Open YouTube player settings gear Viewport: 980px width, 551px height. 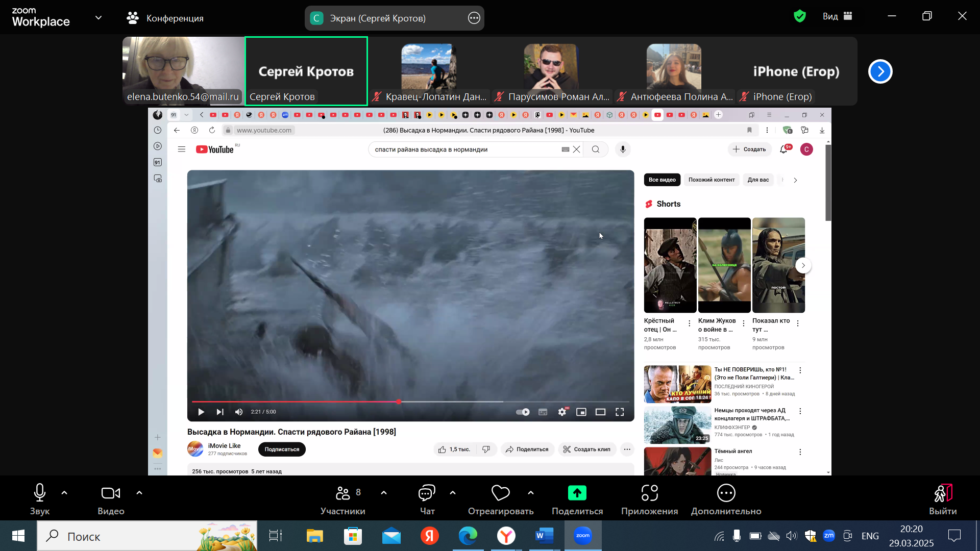562,412
